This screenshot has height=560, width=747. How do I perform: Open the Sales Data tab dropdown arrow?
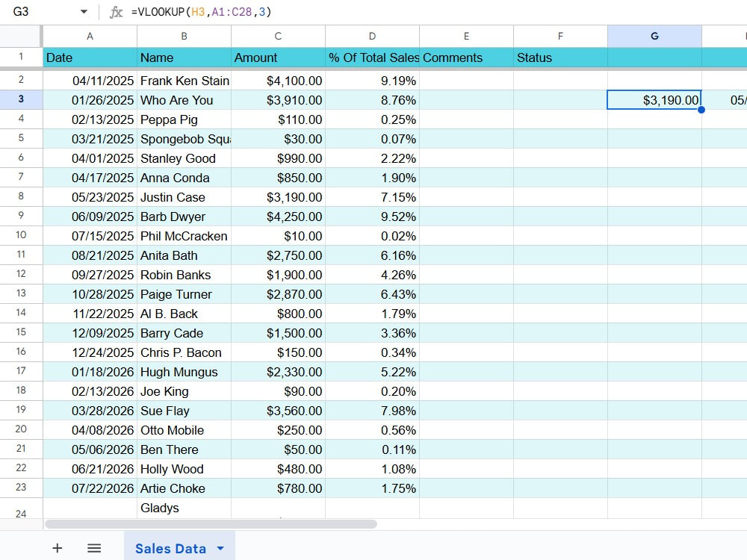tap(220, 549)
